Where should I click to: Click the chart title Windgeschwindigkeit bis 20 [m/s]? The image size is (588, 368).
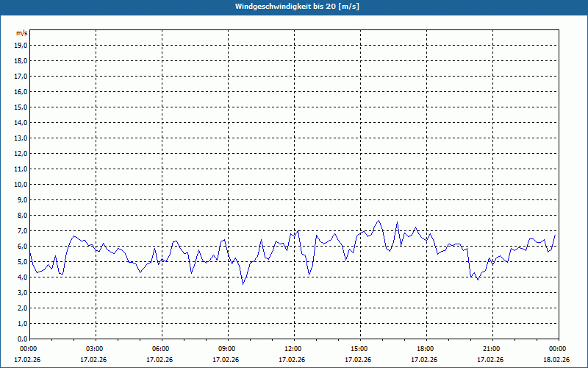coord(297,7)
